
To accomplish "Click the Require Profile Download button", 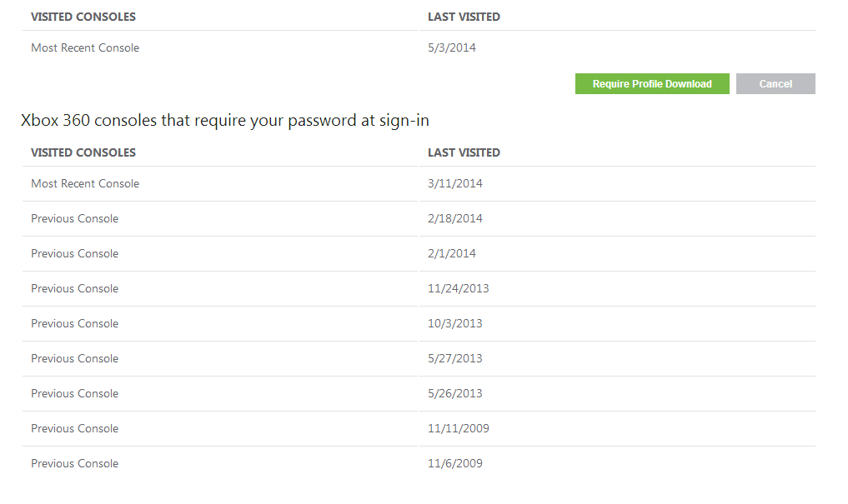I will click(651, 84).
